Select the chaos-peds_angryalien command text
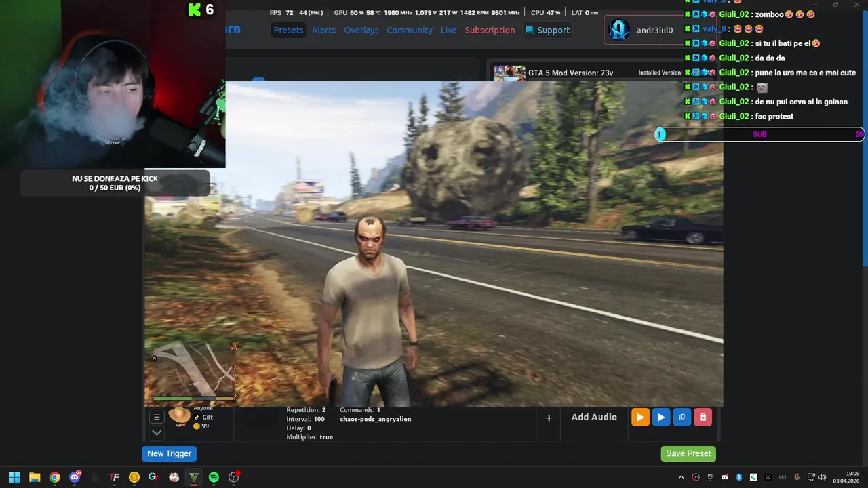Screen dimensions: 868x488 click(375, 419)
